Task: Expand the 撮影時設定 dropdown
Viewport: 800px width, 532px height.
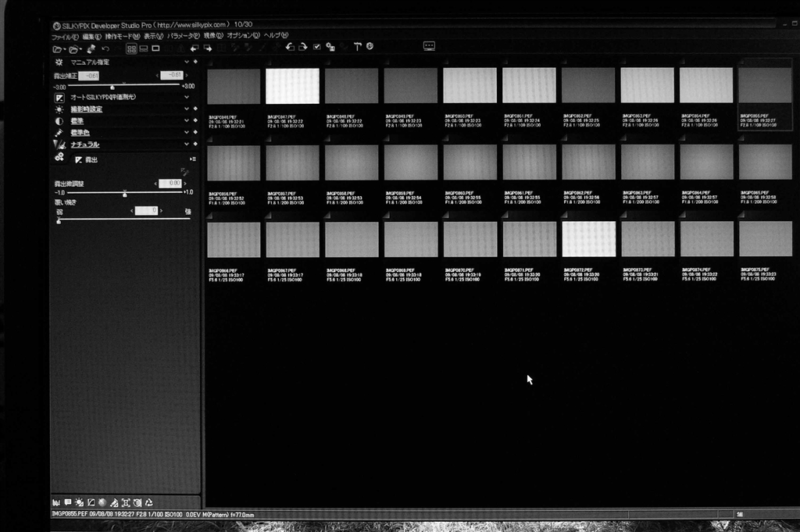Action: pos(186,109)
